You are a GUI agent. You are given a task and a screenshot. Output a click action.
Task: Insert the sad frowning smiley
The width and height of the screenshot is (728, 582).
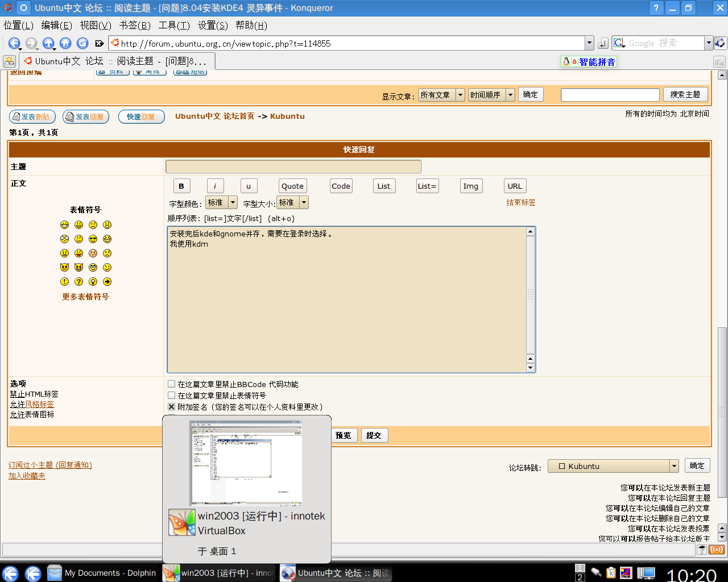(x=93, y=225)
